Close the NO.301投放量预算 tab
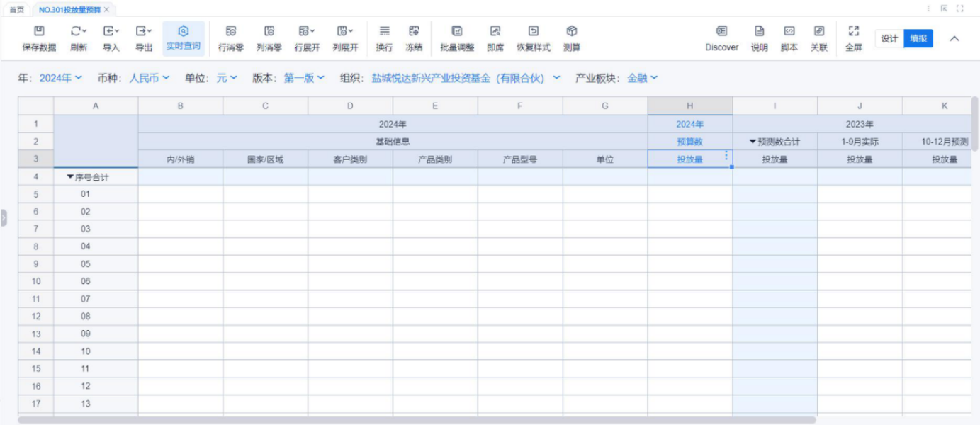The image size is (980, 425). pos(106,10)
